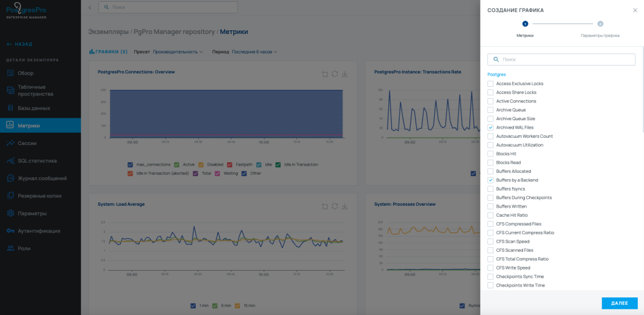Refresh the Connections Overview chart
Image resolution: width=644 pixels, height=315 pixels.
click(335, 74)
